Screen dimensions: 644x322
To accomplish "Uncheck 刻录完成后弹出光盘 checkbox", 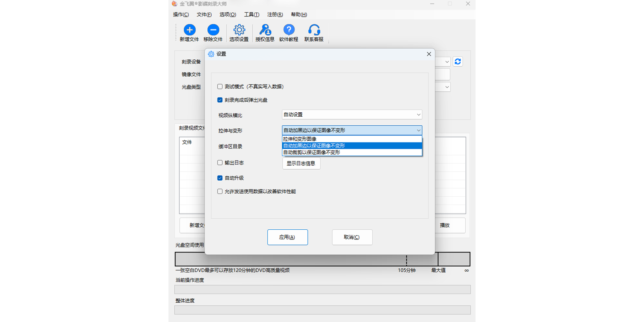I will tap(220, 100).
